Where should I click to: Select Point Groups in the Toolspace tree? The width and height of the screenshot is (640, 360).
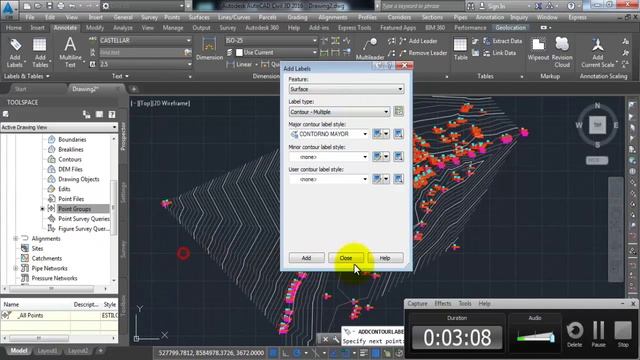[75, 209]
